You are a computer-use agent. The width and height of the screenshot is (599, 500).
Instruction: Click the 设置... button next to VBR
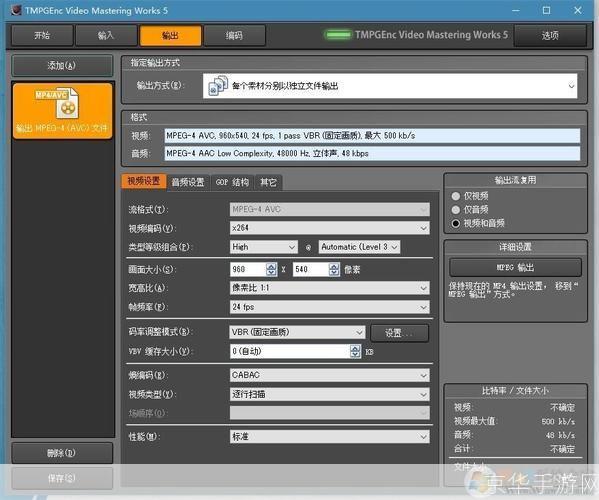coord(399,333)
